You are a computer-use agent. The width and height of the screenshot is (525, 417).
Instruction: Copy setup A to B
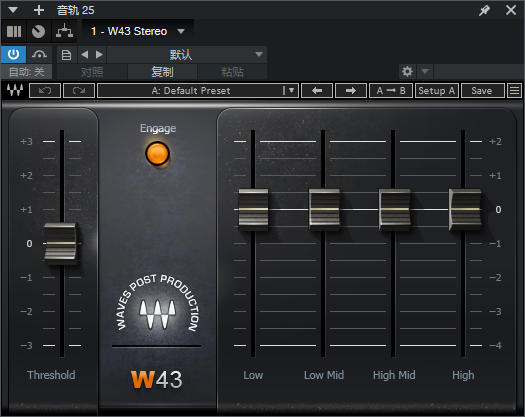(x=391, y=91)
